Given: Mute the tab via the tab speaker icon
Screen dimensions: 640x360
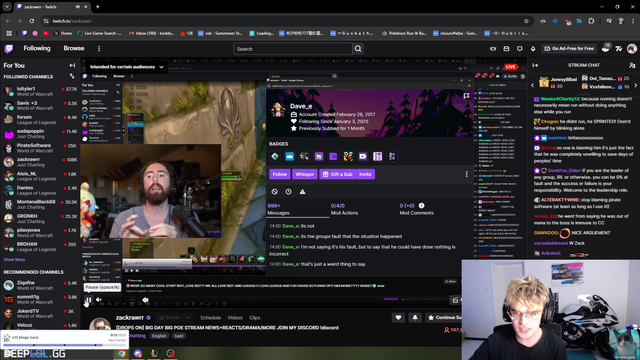Looking at the screenshot, I should pyautogui.click(x=78, y=7).
